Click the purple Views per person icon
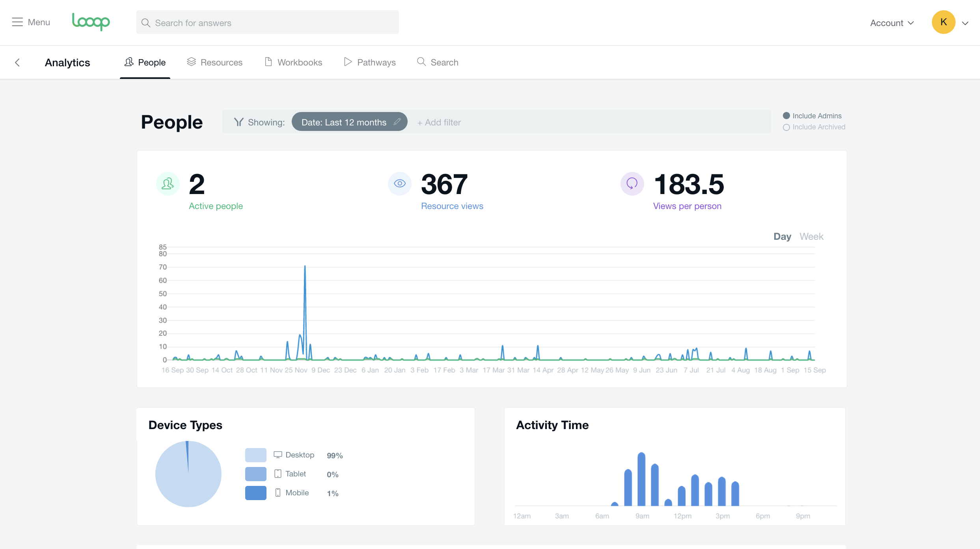 click(x=632, y=184)
